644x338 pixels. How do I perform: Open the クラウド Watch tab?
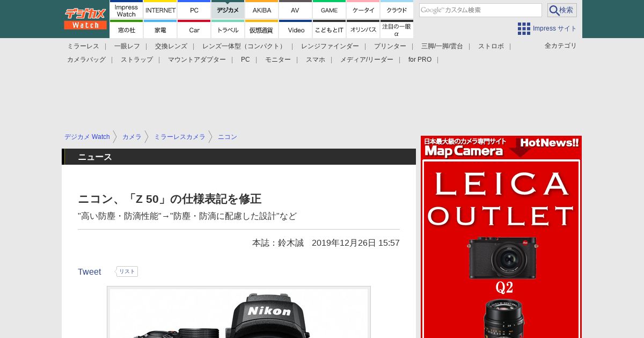click(x=397, y=9)
